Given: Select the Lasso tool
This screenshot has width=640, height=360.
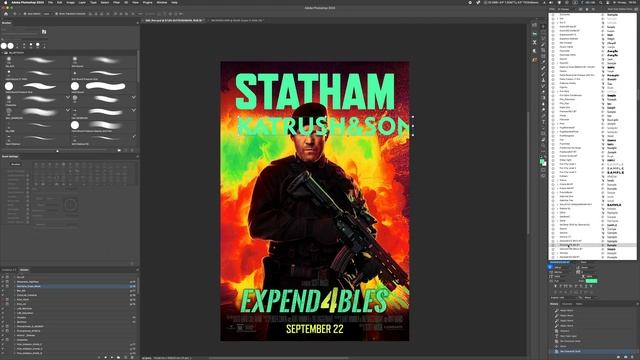Looking at the screenshot, I should pyautogui.click(x=543, y=39).
